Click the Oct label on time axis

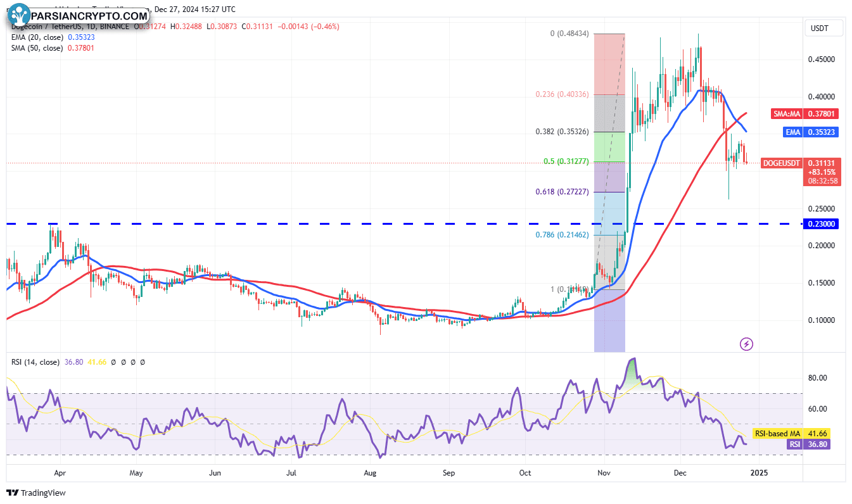tap(525, 472)
